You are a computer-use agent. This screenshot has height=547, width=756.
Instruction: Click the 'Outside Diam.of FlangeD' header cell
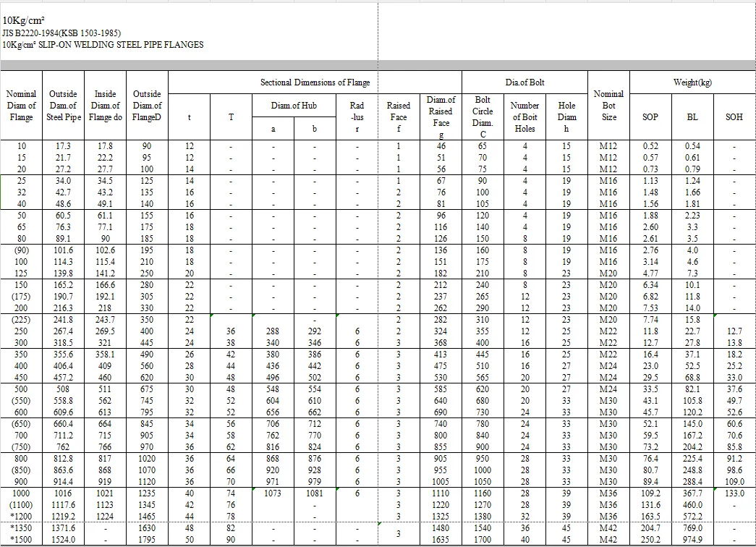(147, 106)
